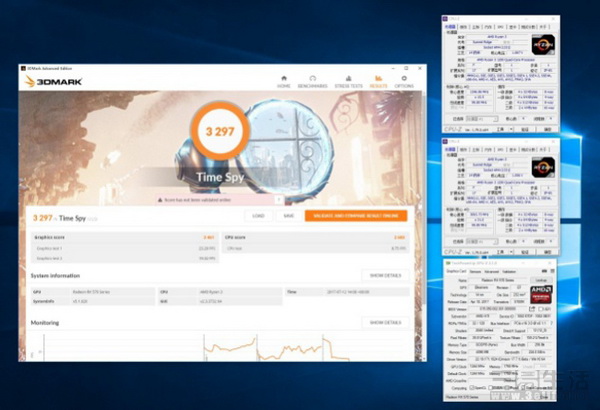Click the AMD Radeon logo in GPU-Z
This screenshot has width=600, height=410.
[x=541, y=294]
